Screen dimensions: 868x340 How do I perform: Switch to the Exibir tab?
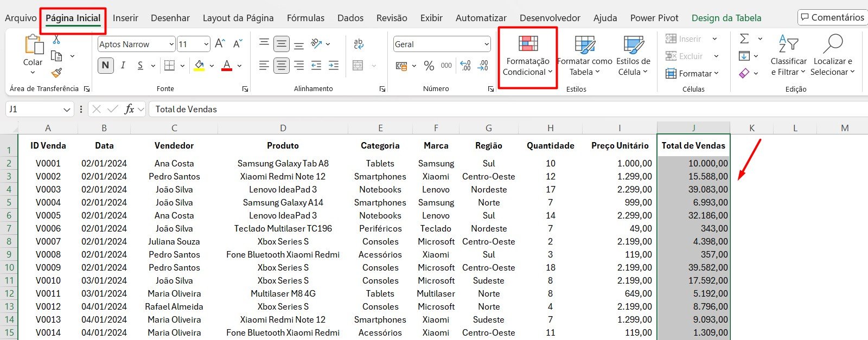tap(431, 18)
